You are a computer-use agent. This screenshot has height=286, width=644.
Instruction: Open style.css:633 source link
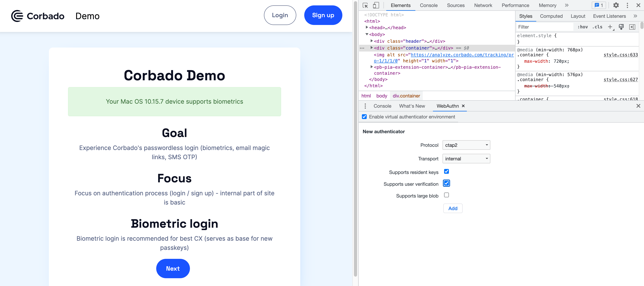pos(620,55)
